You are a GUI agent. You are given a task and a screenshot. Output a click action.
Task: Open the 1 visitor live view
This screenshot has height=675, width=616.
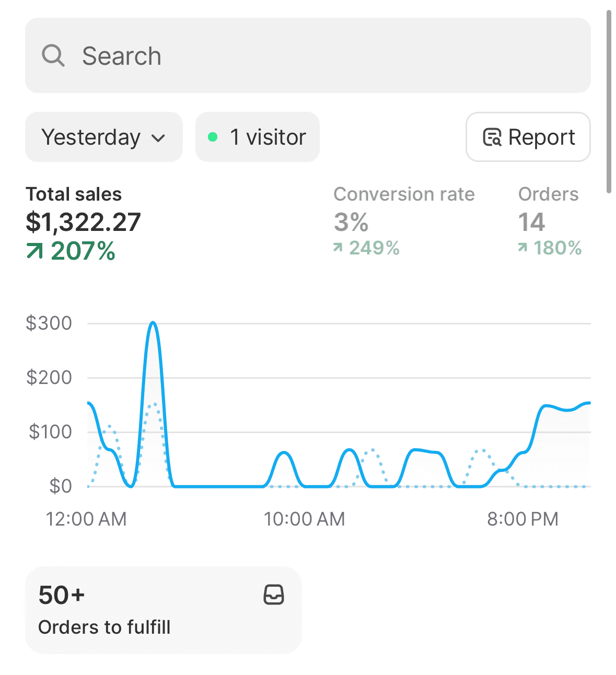[x=258, y=137]
